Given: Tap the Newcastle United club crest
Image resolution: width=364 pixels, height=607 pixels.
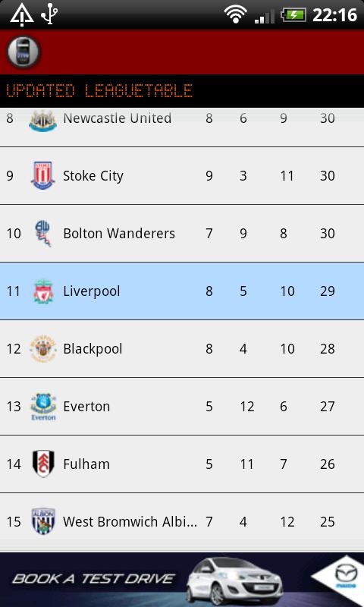Looking at the screenshot, I should pyautogui.click(x=43, y=120).
